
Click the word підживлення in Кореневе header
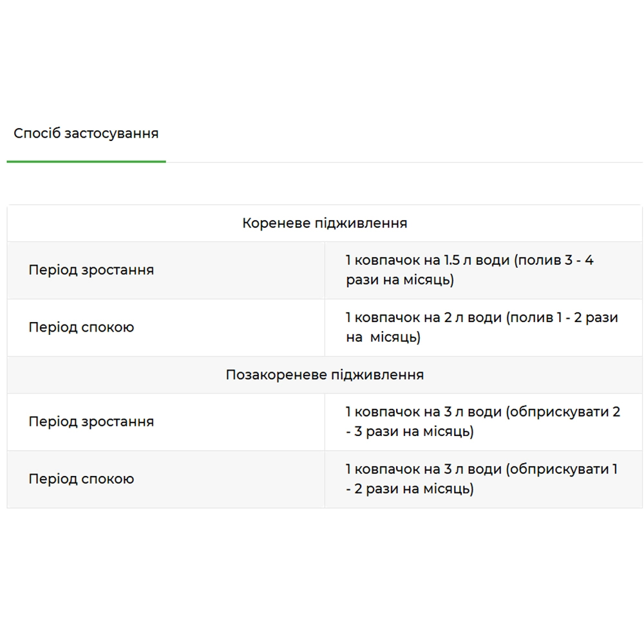[361, 223]
